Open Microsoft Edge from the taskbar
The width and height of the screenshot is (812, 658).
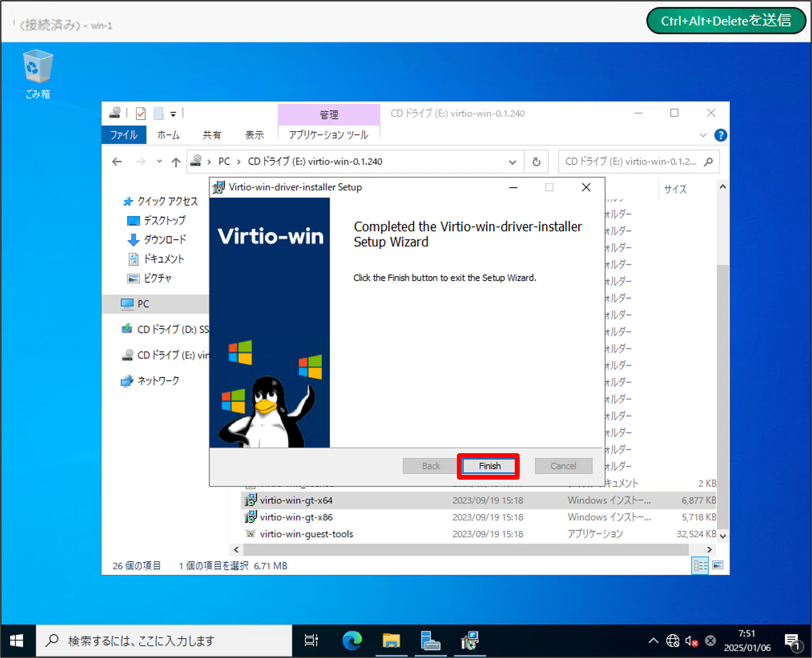tap(352, 641)
